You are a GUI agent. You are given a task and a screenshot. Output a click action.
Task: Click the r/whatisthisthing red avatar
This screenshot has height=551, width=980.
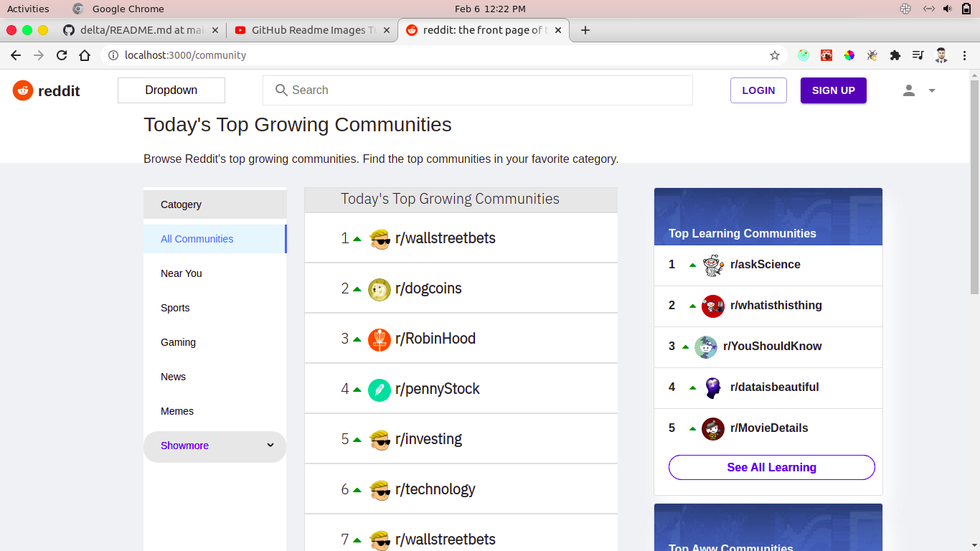(x=713, y=306)
